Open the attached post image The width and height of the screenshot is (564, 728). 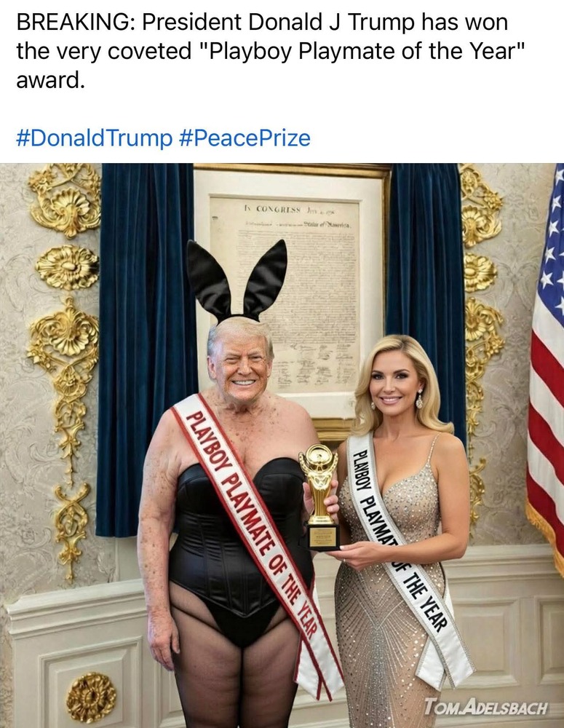(x=282, y=446)
